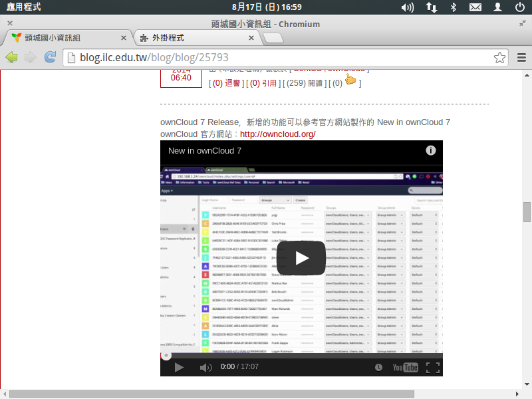Click the vertical scrollbar up arrow
Screen dimensions: 532x399
click(x=527, y=75)
